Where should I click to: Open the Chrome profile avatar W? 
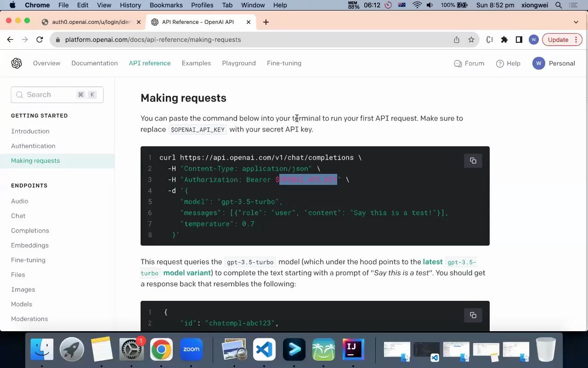[x=533, y=40]
